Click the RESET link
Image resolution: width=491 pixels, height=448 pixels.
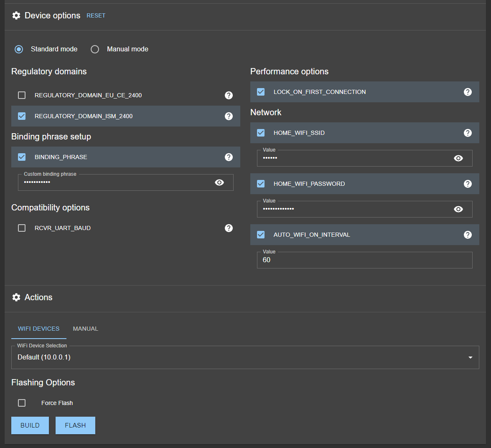(x=96, y=15)
